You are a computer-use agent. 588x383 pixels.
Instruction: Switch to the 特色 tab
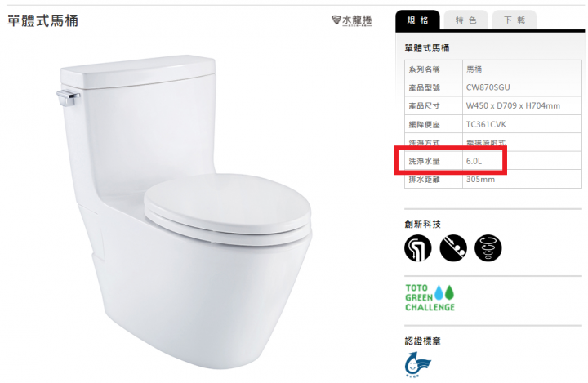(466, 20)
